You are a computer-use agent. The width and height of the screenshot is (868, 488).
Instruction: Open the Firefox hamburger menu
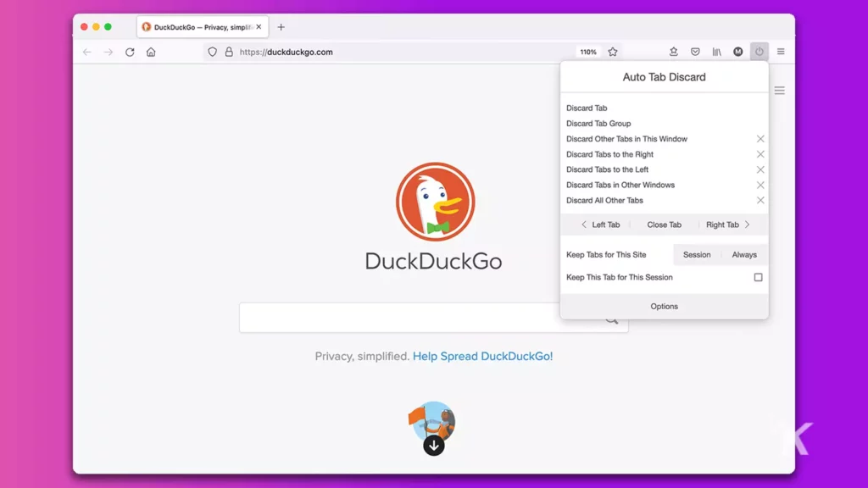click(781, 52)
